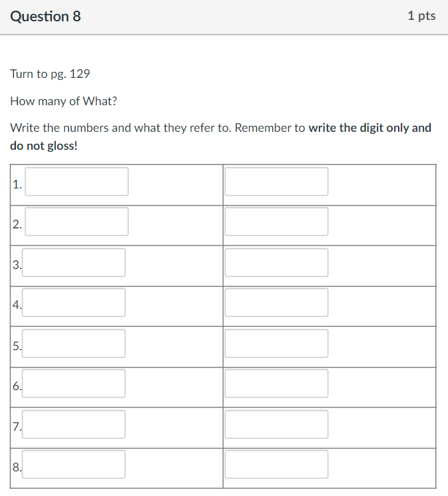This screenshot has width=448, height=496.
Task: Click the number field beside label 4
Action: click(75, 303)
